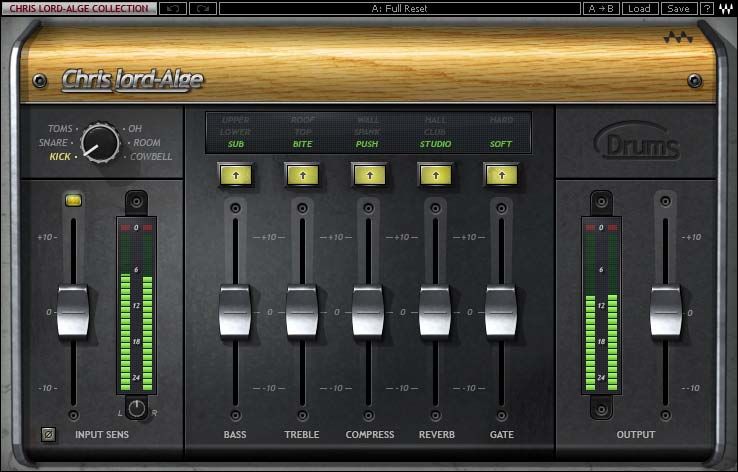Click the Load button
This screenshot has height=472, width=738.
[640, 8]
